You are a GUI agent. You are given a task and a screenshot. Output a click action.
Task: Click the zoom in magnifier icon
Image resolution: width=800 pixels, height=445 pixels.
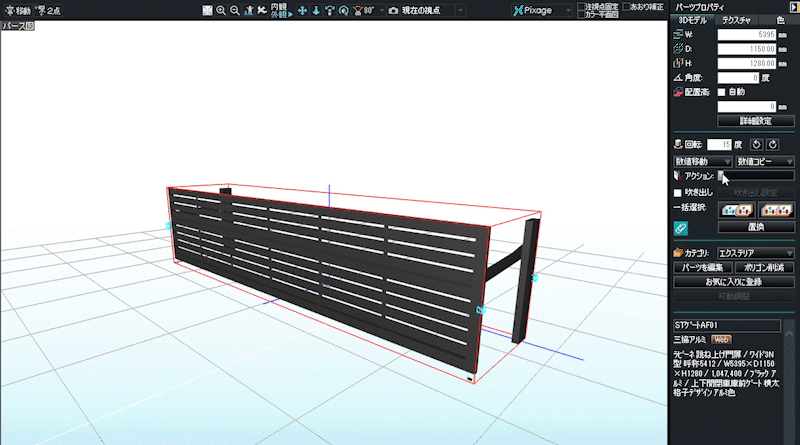tap(221, 10)
